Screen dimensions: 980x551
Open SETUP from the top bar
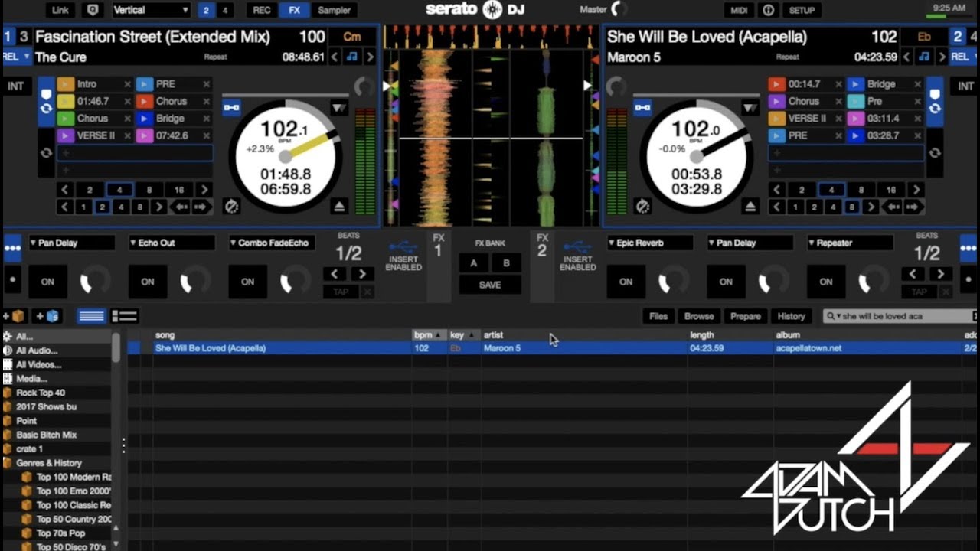click(x=802, y=10)
